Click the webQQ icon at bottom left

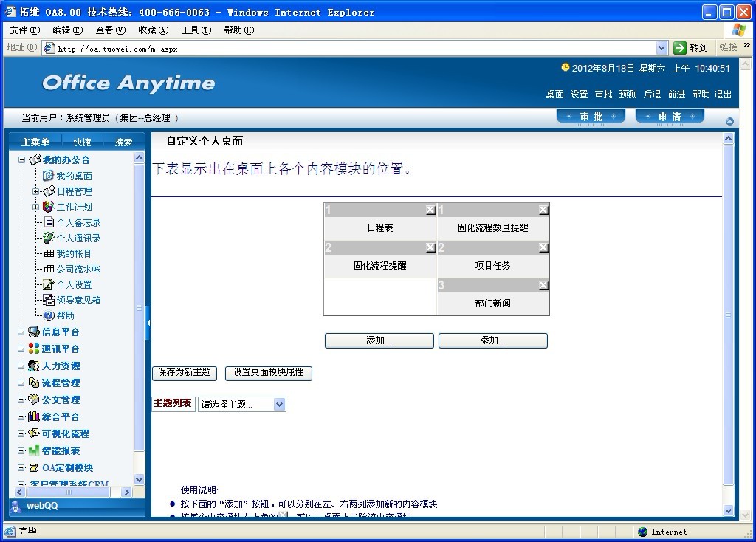tap(16, 506)
